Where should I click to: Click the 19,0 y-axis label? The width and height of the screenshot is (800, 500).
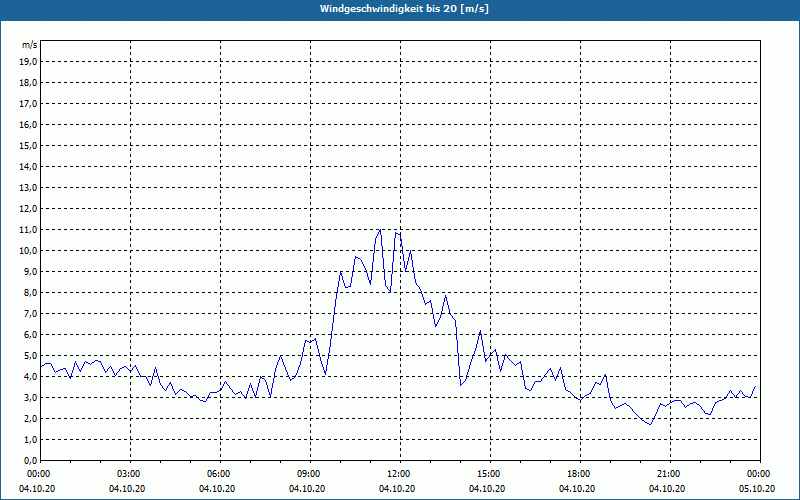pyautogui.click(x=28, y=62)
